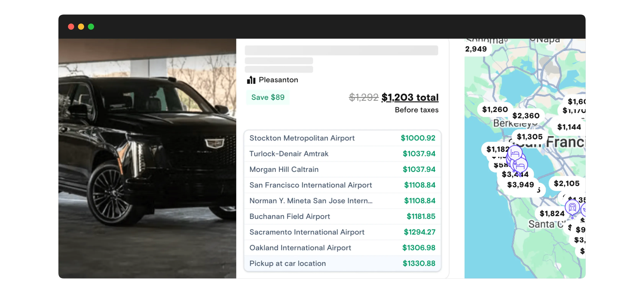The image size is (644, 293).
Task: Select the Oakland International Airport row
Action: coord(342,248)
